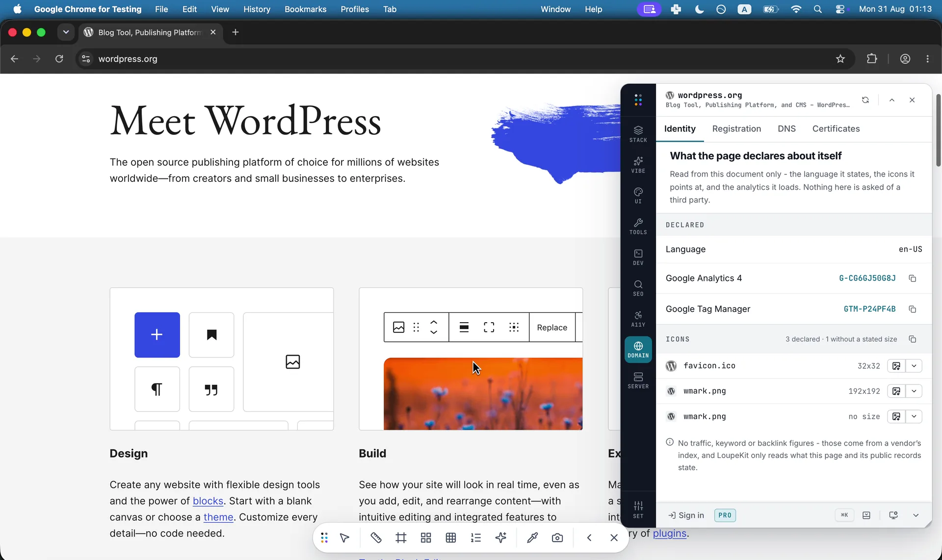Image resolution: width=942 pixels, height=560 pixels.
Task: Select the eyedropper color picker tool
Action: coord(532,538)
